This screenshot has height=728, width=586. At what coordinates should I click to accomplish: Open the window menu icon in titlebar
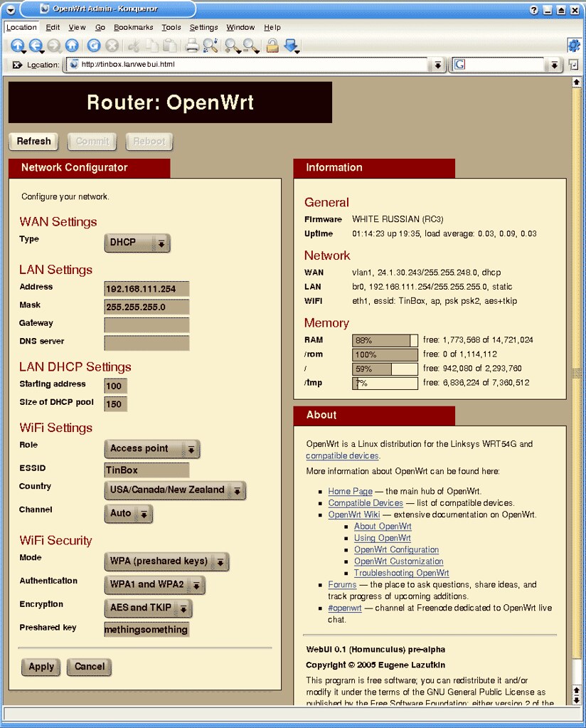[10, 9]
